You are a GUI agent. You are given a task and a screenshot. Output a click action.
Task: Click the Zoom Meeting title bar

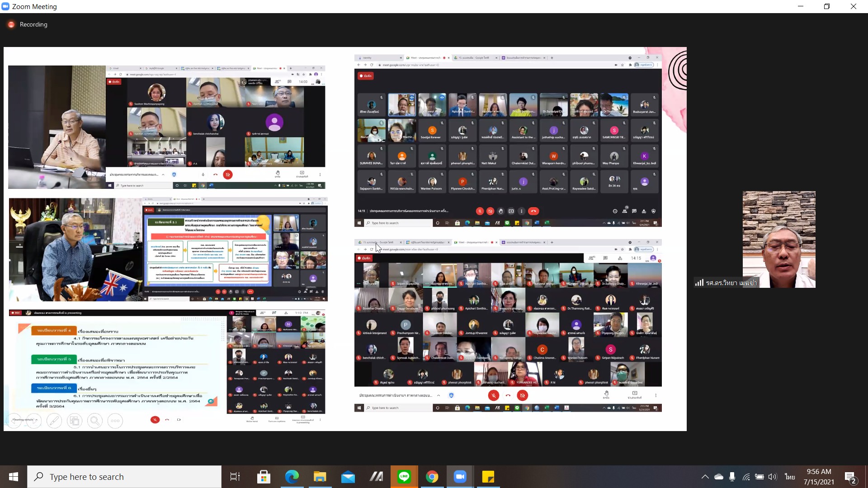point(362,6)
